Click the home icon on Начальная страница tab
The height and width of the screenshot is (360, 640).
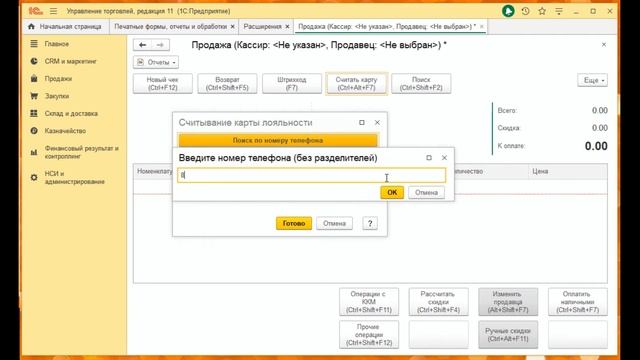pos(31,27)
